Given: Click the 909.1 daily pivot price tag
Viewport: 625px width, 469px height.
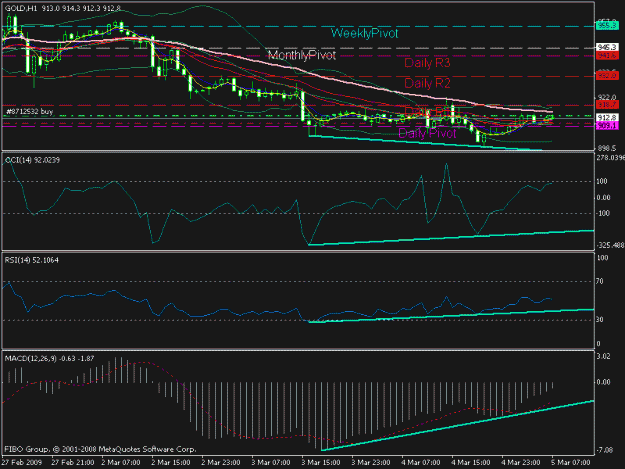Looking at the screenshot, I should point(607,126).
